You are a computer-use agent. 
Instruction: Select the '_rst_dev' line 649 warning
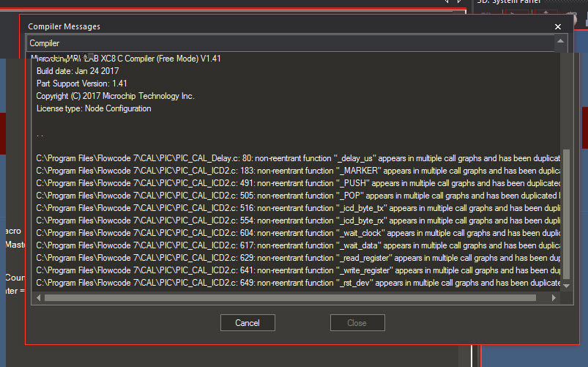[x=298, y=283]
